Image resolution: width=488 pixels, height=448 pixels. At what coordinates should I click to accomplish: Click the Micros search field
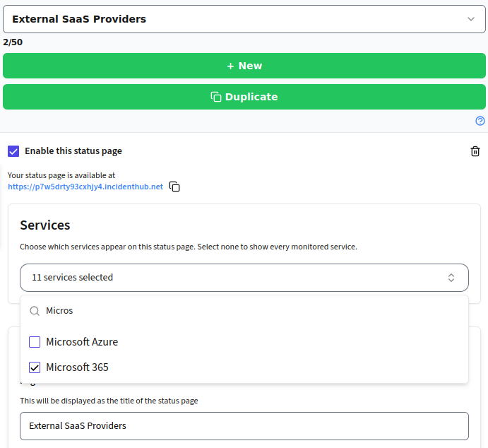[x=244, y=311]
